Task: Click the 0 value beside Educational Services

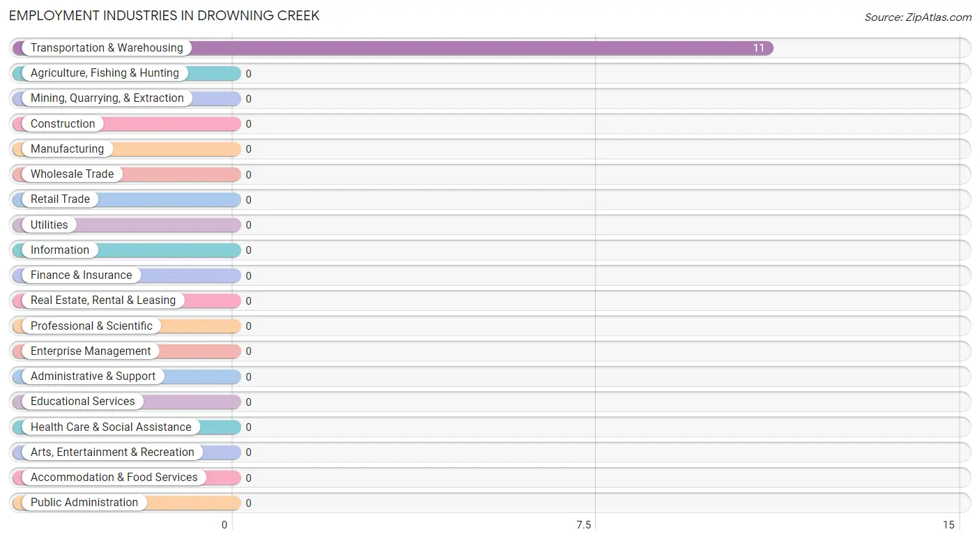Action: pos(248,402)
